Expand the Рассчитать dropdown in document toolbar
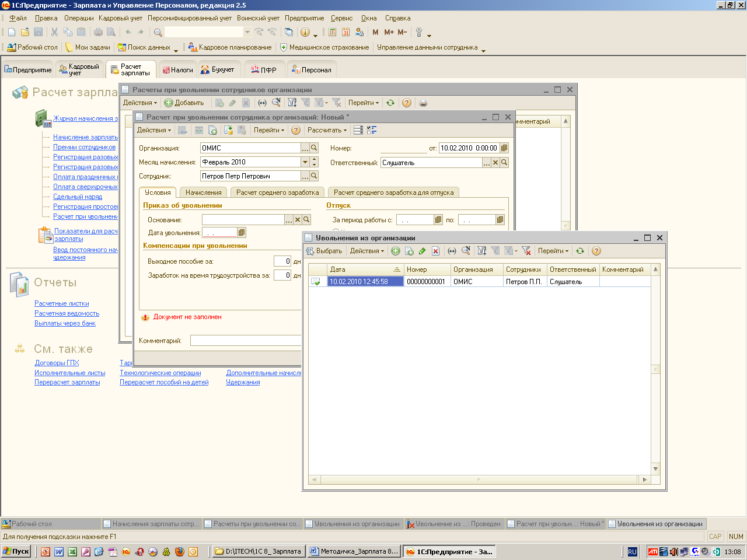Screen dimensions: 747x560 [x=327, y=130]
